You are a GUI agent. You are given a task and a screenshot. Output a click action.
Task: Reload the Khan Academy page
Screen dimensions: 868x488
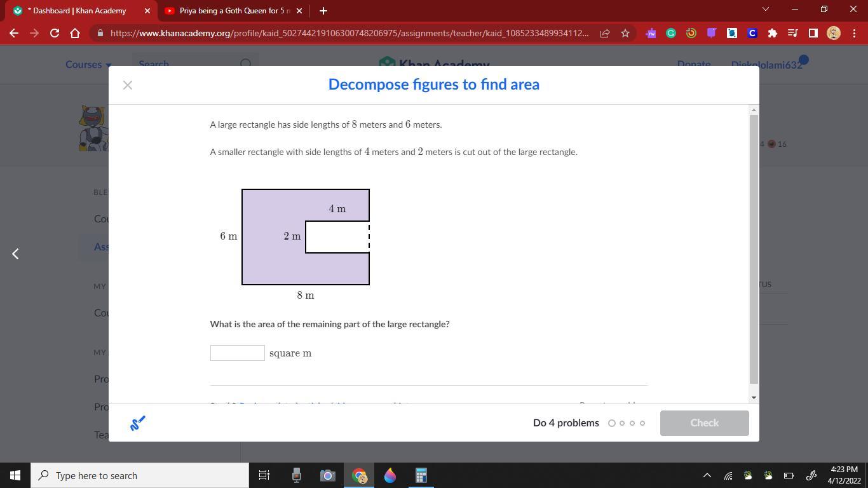click(55, 33)
